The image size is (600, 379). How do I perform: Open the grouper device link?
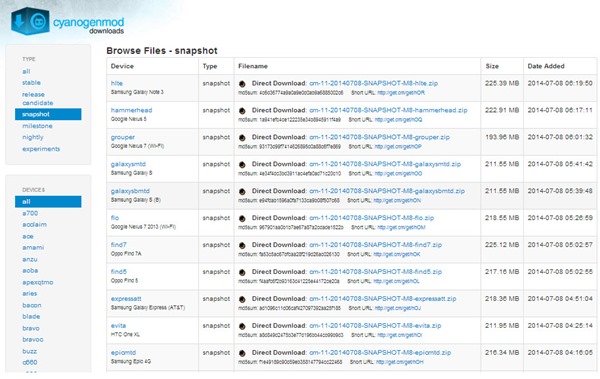point(122,137)
